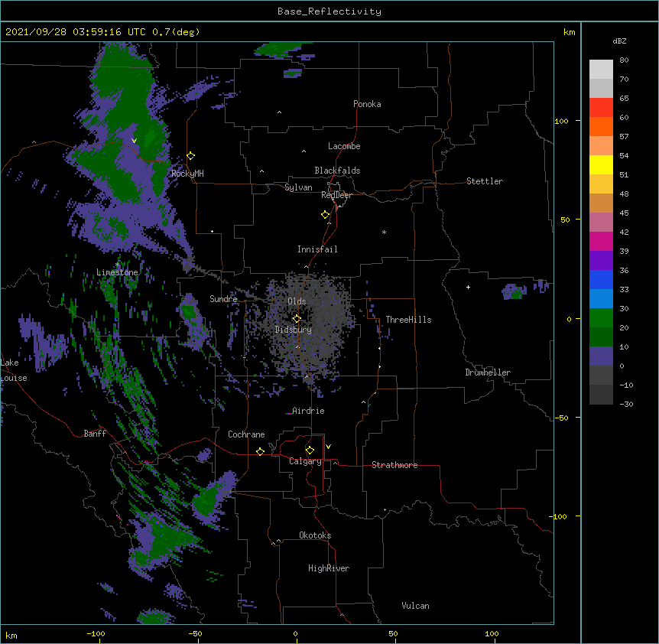Click the Banff label

(95, 434)
